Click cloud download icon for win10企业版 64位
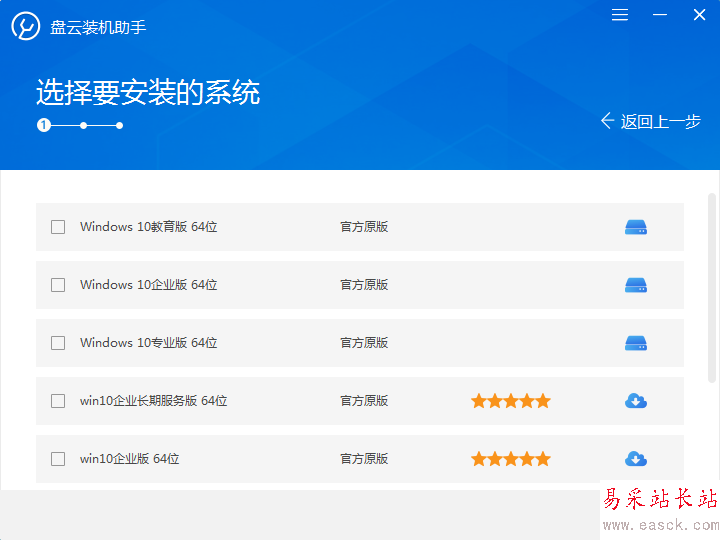 [636, 459]
